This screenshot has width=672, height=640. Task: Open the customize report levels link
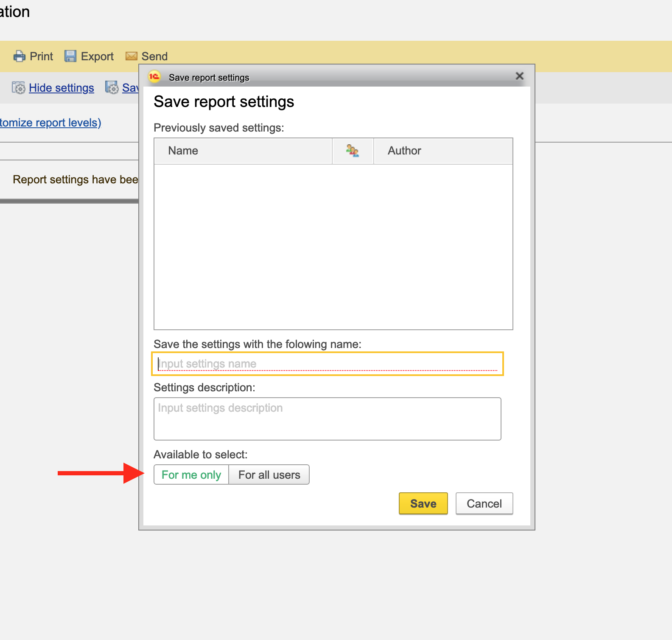[50, 123]
